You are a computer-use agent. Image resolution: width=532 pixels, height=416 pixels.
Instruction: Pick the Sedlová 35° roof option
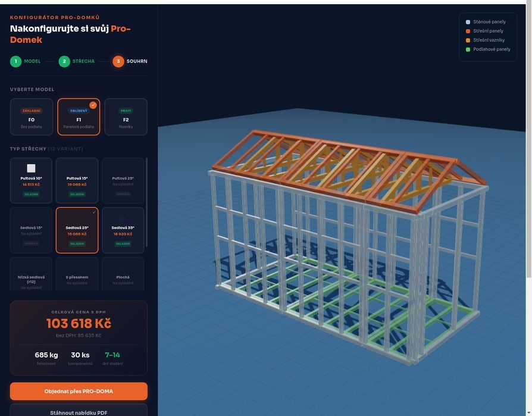coord(123,230)
